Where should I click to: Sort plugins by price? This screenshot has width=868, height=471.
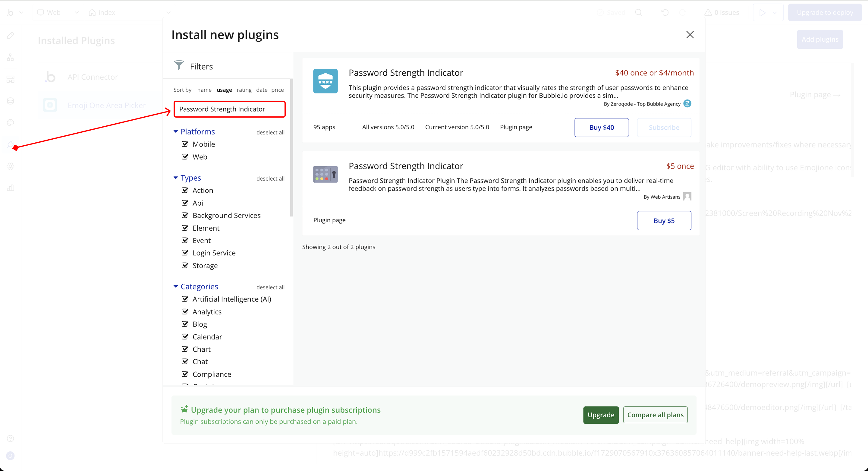277,90
